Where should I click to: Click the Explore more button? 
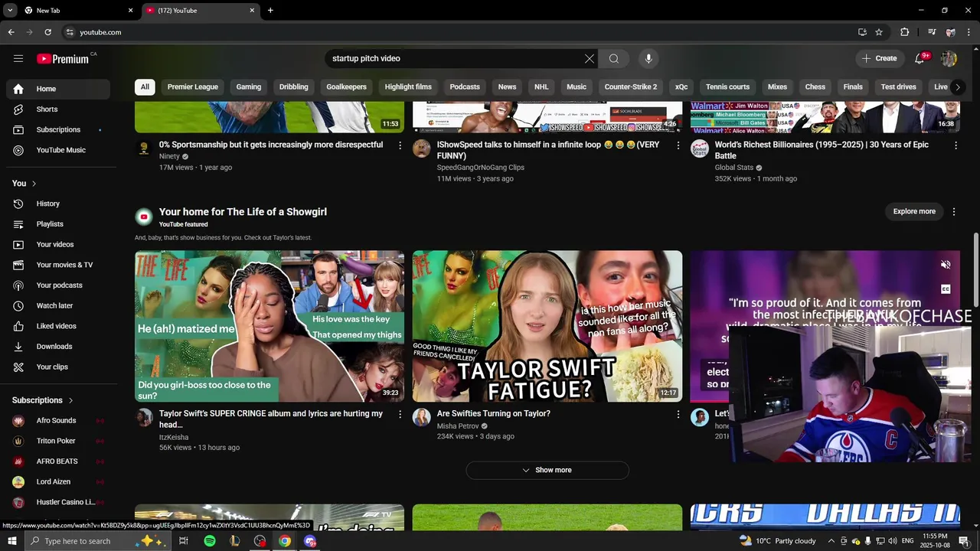coord(914,211)
